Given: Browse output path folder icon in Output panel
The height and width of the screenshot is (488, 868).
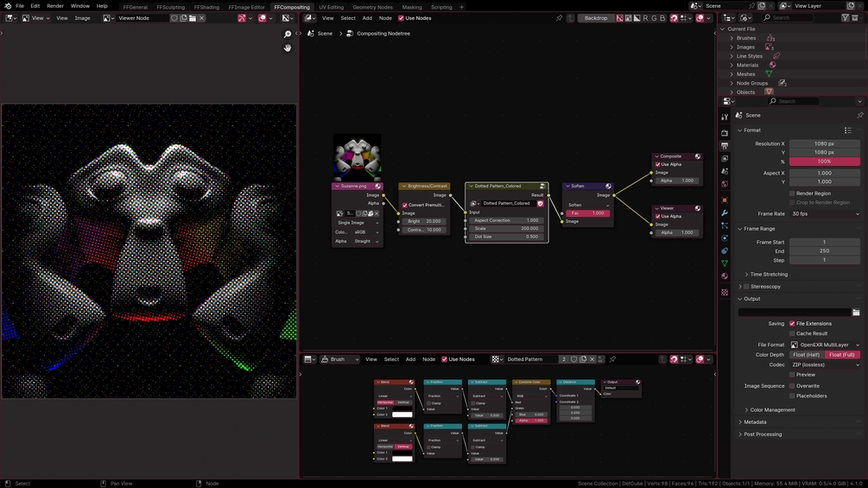Looking at the screenshot, I should pos(856,313).
